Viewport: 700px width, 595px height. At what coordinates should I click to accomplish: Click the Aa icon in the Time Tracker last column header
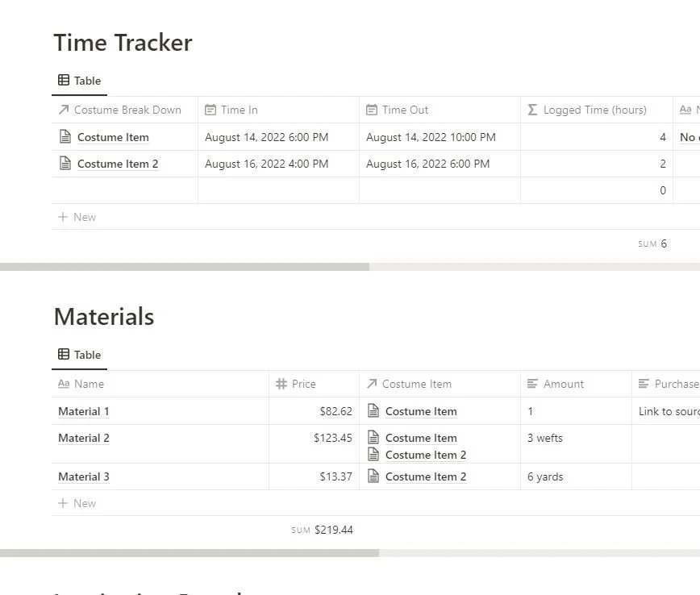point(685,110)
